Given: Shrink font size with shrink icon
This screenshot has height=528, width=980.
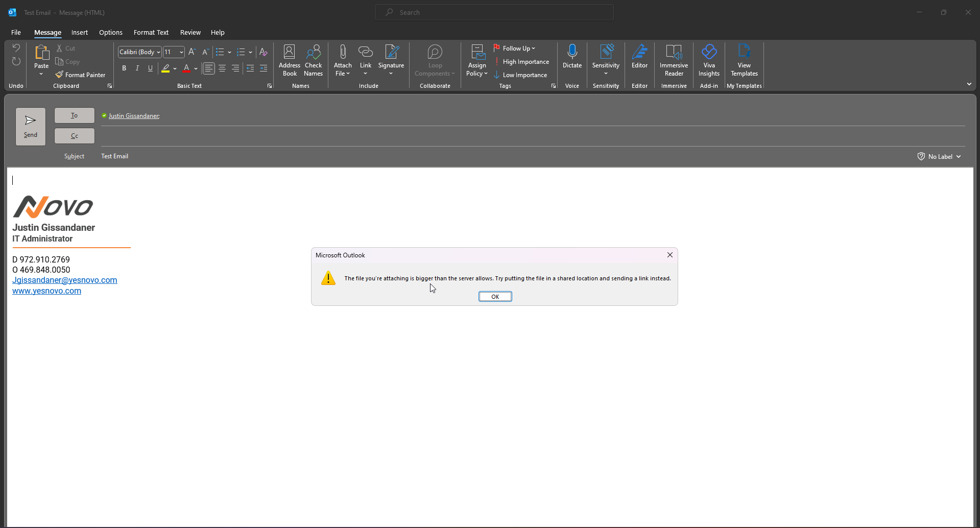Looking at the screenshot, I should pos(205,52).
